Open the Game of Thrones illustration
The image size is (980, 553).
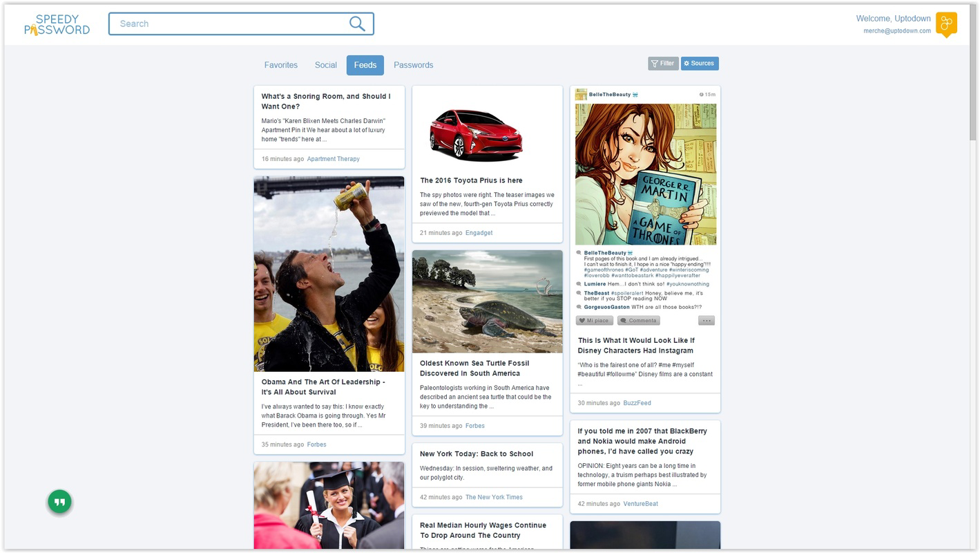[x=646, y=174]
